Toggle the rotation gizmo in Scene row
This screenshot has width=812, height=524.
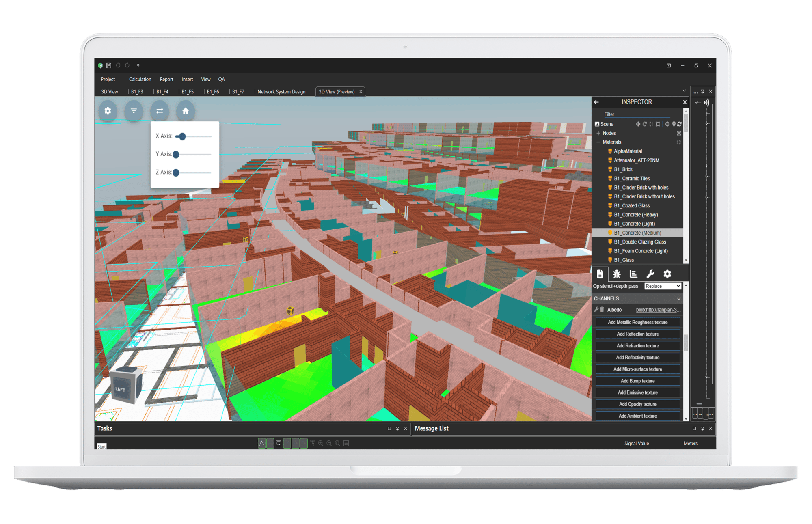(x=644, y=124)
